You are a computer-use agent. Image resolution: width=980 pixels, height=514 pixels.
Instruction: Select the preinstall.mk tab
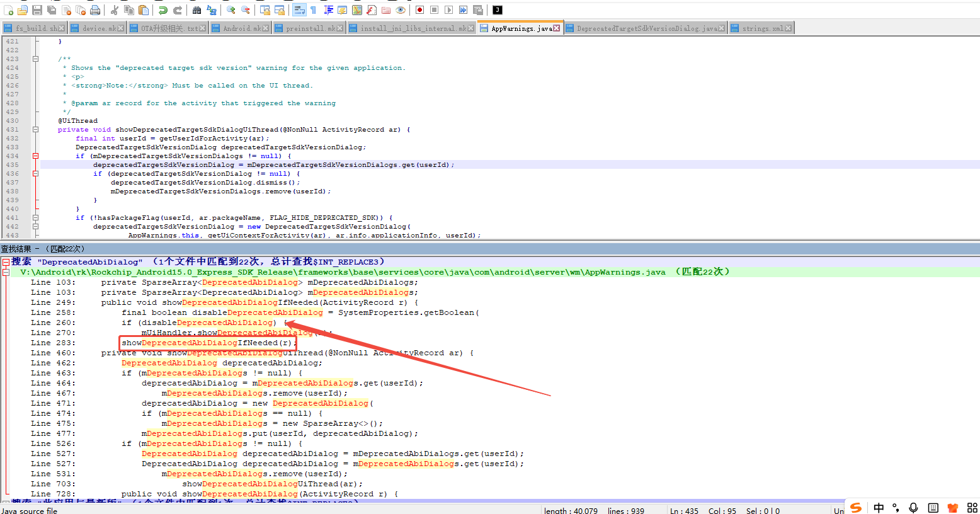tap(309, 28)
